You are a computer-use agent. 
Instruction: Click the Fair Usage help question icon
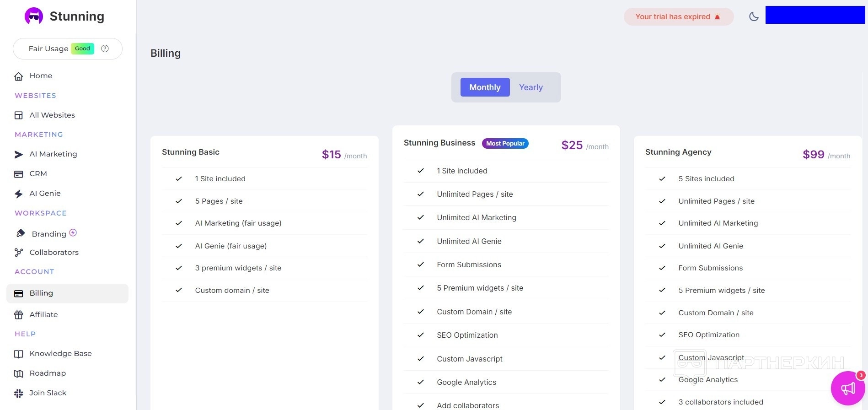pos(105,49)
